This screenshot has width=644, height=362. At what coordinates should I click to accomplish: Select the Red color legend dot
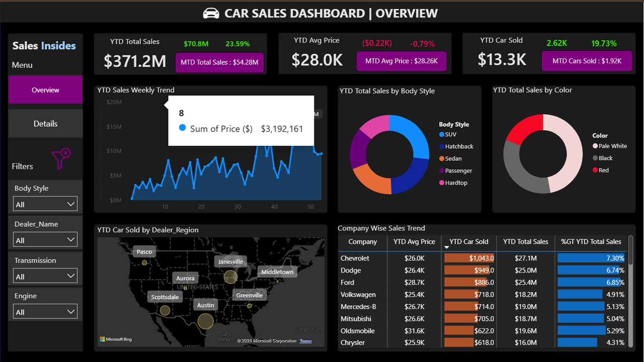click(595, 170)
